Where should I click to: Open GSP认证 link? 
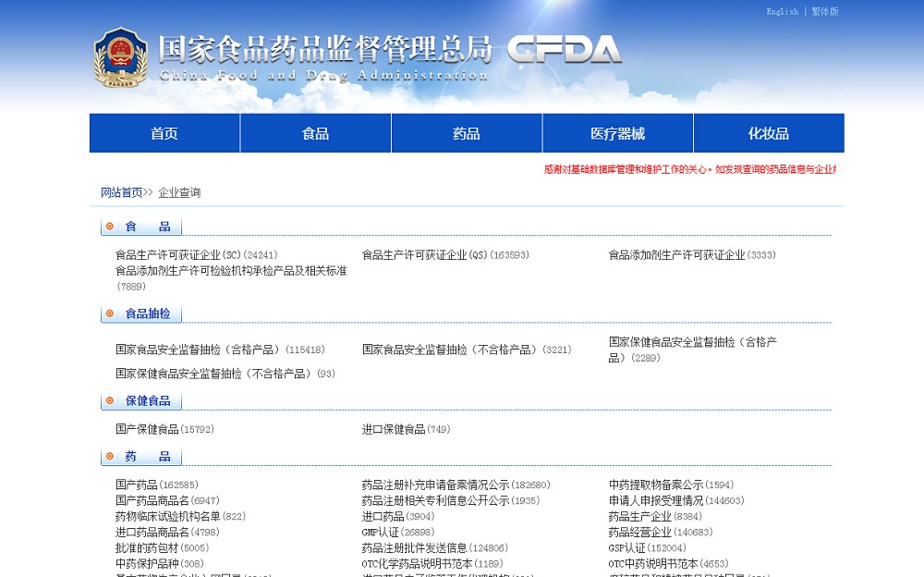(647, 548)
